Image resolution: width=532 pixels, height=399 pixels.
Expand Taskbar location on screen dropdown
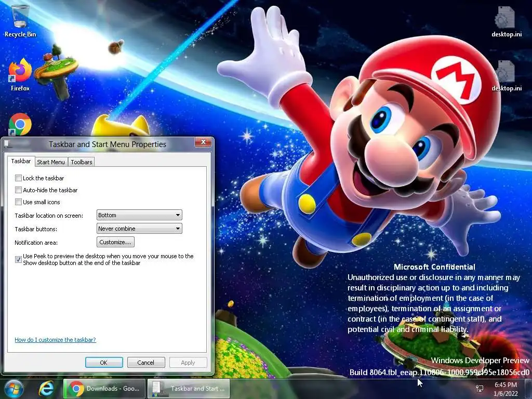click(139, 215)
